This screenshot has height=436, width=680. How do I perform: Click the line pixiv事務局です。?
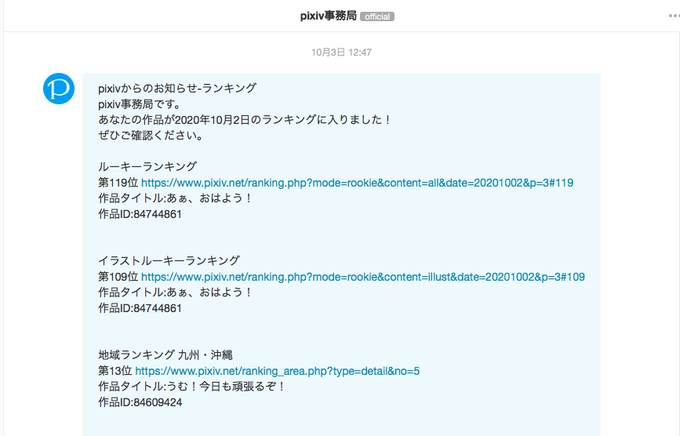pyautogui.click(x=139, y=104)
